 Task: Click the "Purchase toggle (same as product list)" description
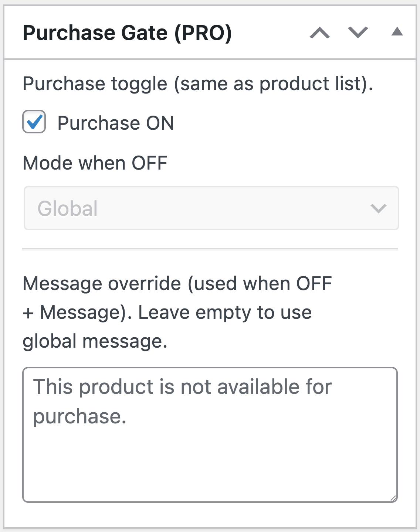pos(198,84)
